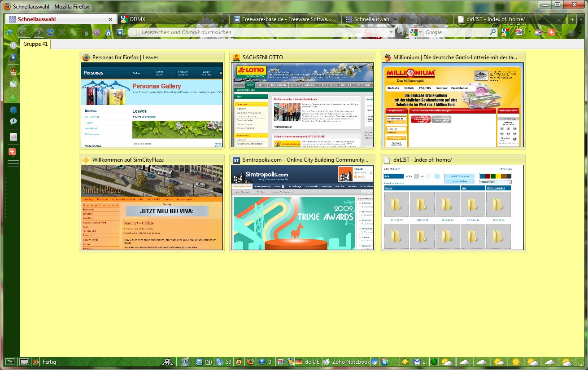
Task: Open a new tab with the plus button
Action: coord(572,20)
